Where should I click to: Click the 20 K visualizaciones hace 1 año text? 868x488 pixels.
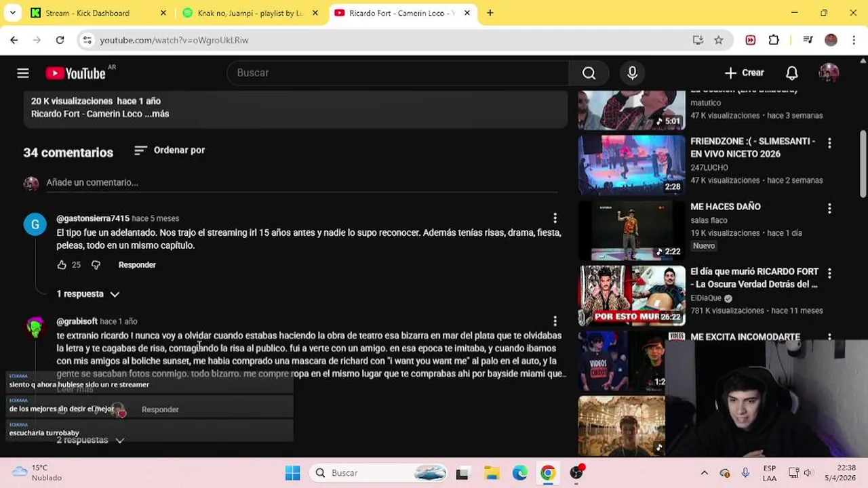point(96,101)
